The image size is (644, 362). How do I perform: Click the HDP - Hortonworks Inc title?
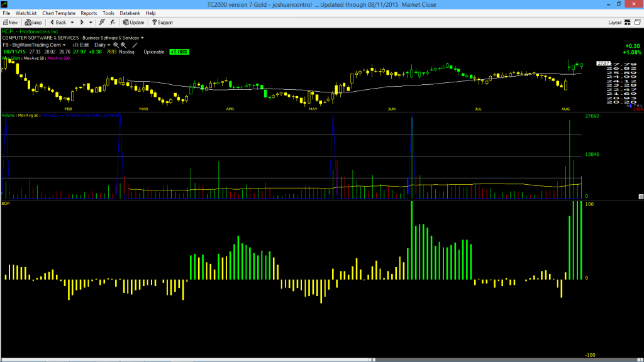(30, 31)
